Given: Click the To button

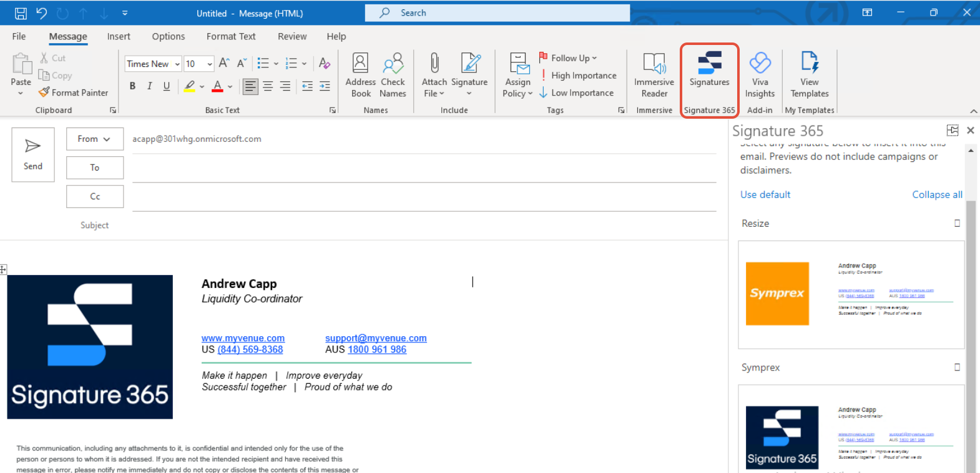Looking at the screenshot, I should pos(95,167).
